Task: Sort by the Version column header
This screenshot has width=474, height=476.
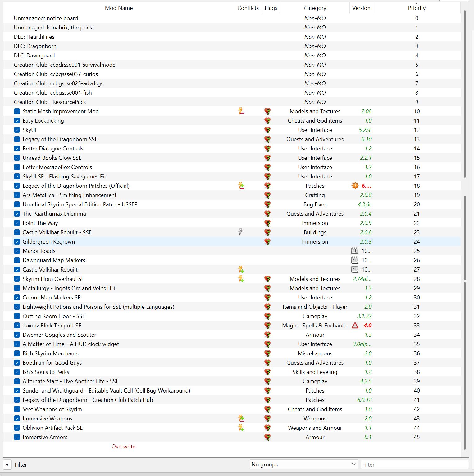Action: (x=361, y=8)
